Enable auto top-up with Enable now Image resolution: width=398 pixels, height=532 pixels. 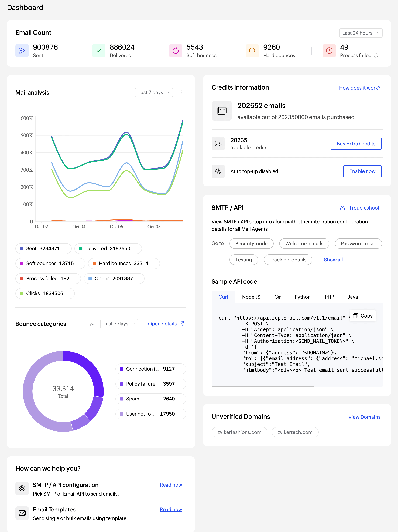pyautogui.click(x=362, y=171)
